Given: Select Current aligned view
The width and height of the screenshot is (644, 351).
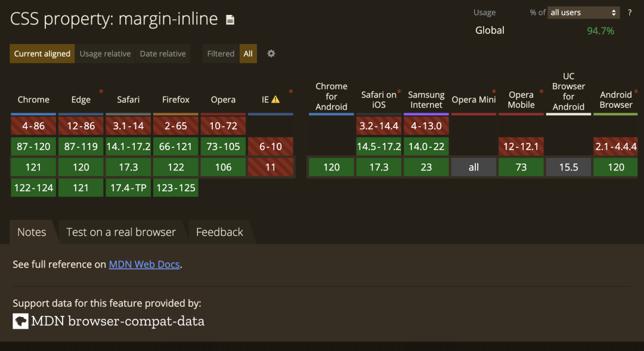Looking at the screenshot, I should pyautogui.click(x=42, y=54).
